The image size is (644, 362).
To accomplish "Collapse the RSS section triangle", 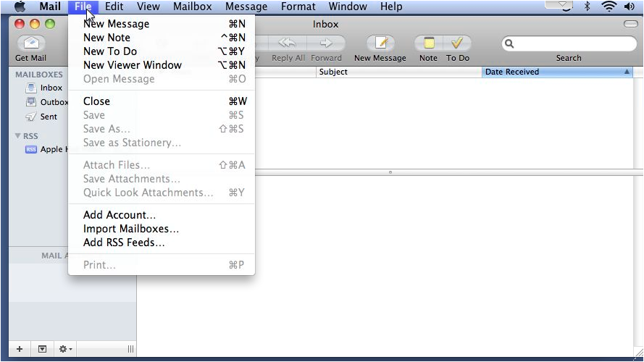I will point(17,136).
